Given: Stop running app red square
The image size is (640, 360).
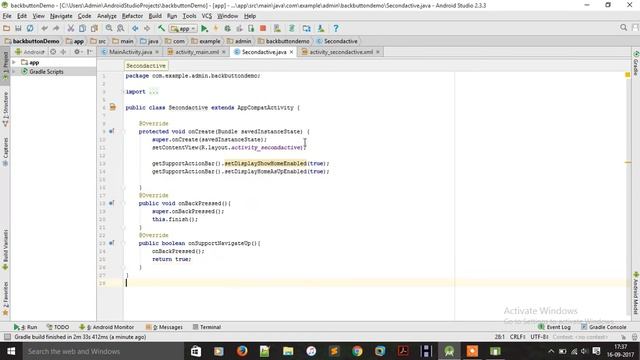Looking at the screenshot, I should pos(263,29).
